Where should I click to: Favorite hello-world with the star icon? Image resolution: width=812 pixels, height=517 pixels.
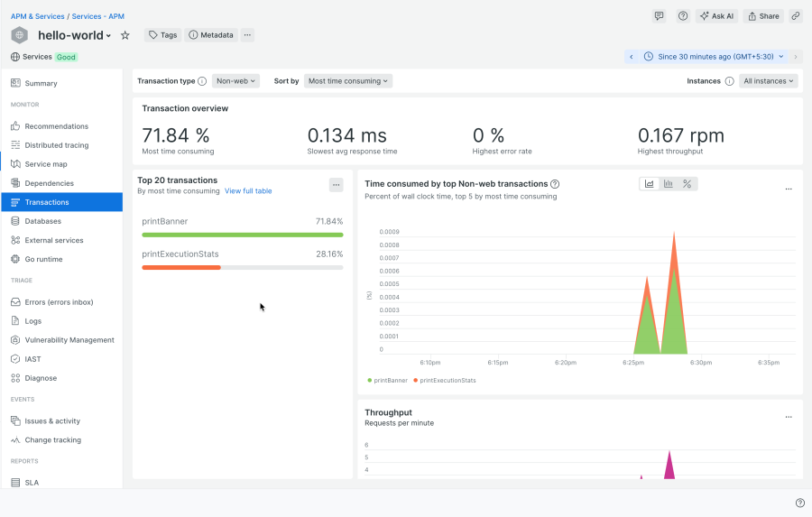click(125, 35)
